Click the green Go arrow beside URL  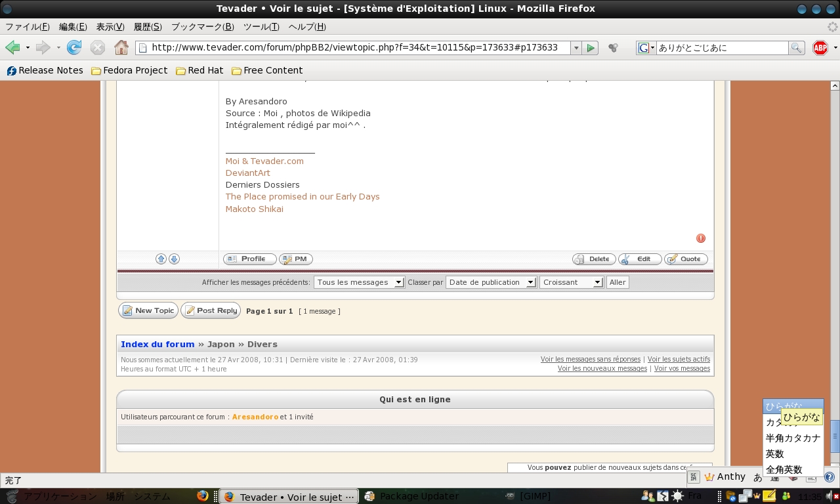click(x=591, y=48)
